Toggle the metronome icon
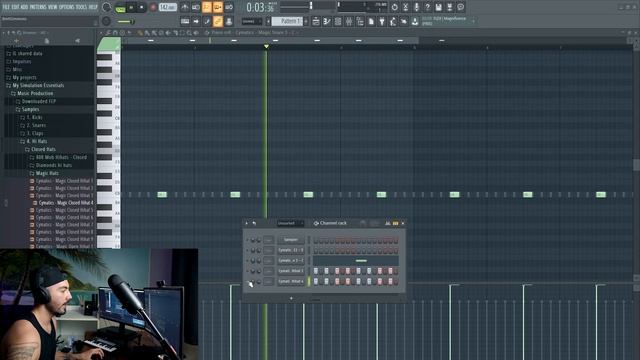Screen dimensions: 640x360 185,7
